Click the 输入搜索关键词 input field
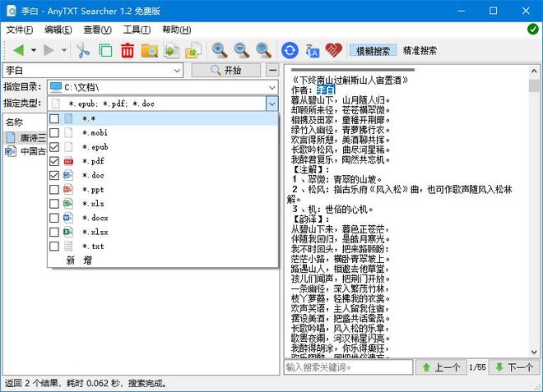The image size is (543, 392). [x=348, y=367]
